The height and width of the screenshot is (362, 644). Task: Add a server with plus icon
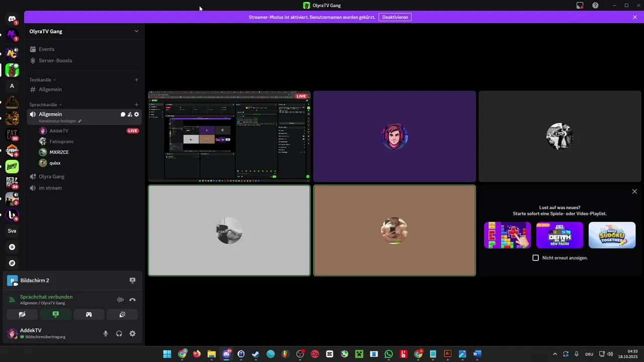pos(12,247)
